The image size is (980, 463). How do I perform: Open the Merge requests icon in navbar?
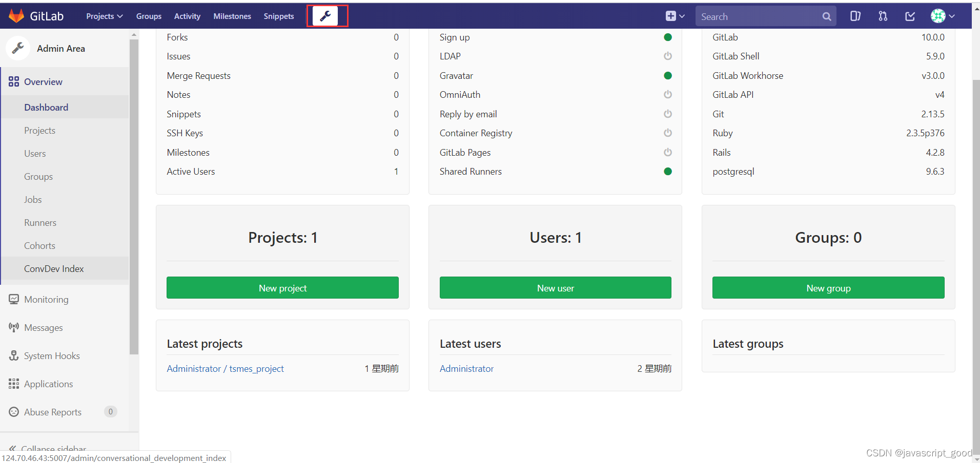pos(883,16)
